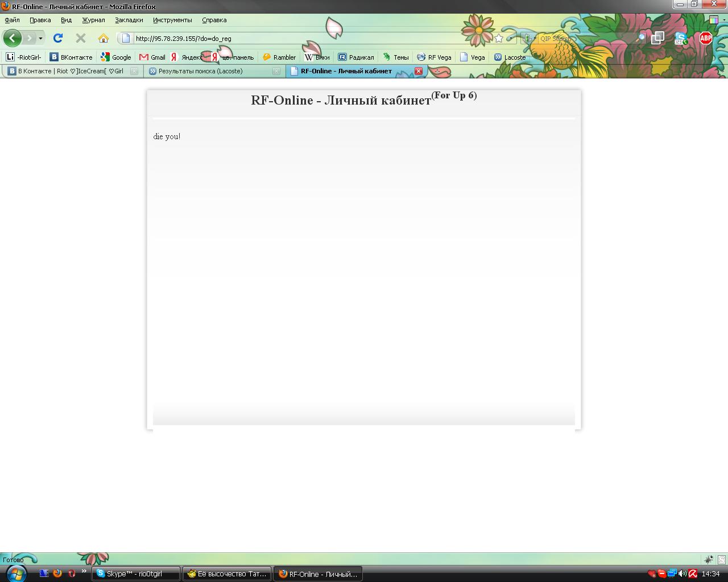Open the ВКонтакте bookmark
728x582 pixels.
point(71,57)
